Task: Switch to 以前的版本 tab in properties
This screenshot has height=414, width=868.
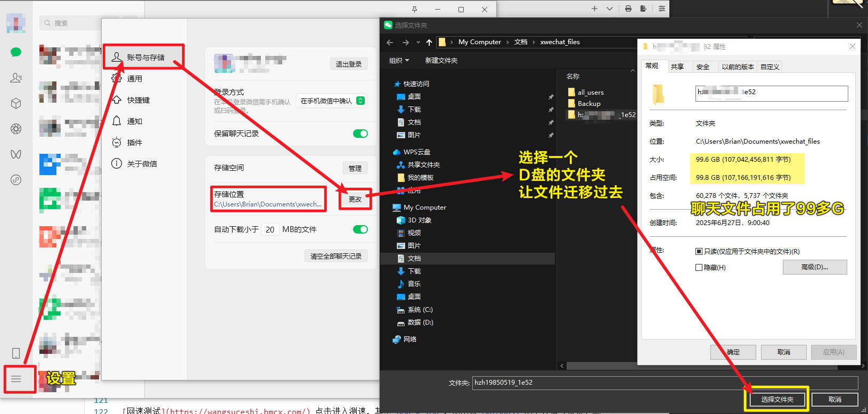Action: point(738,67)
